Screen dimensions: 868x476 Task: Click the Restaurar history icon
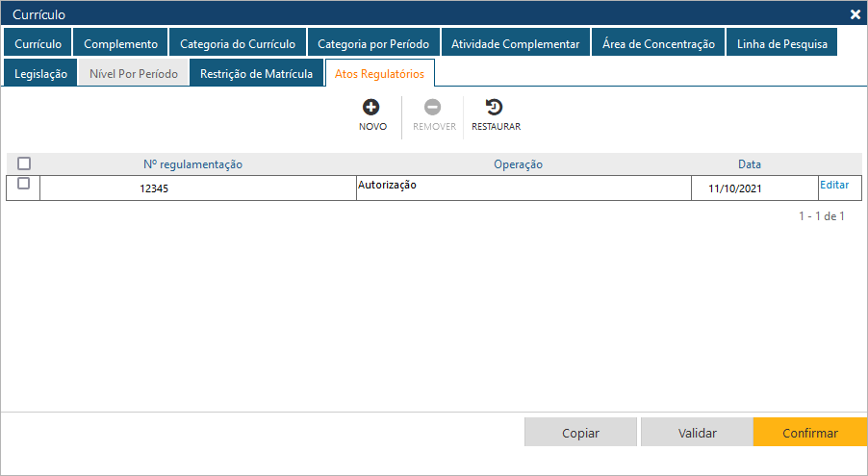click(x=495, y=108)
